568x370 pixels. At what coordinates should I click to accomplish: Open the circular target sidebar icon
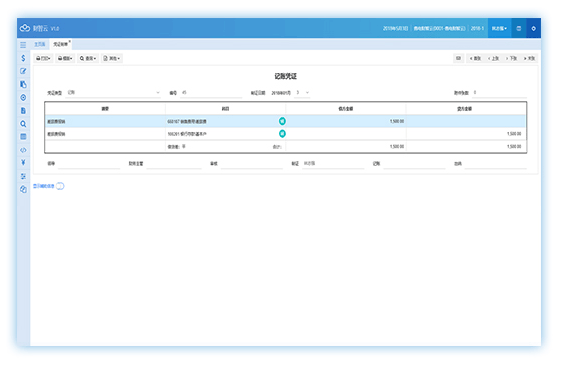(23, 97)
